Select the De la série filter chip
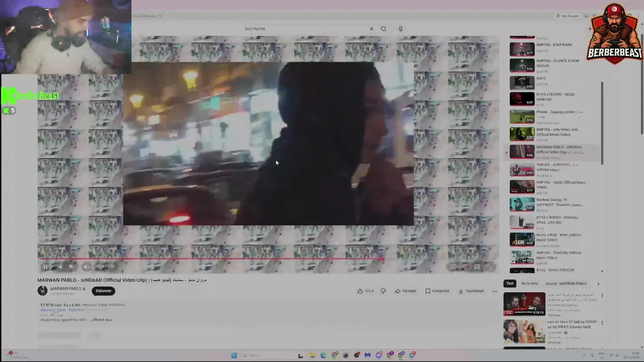Viewport: 644px width, 362px height. [529, 284]
